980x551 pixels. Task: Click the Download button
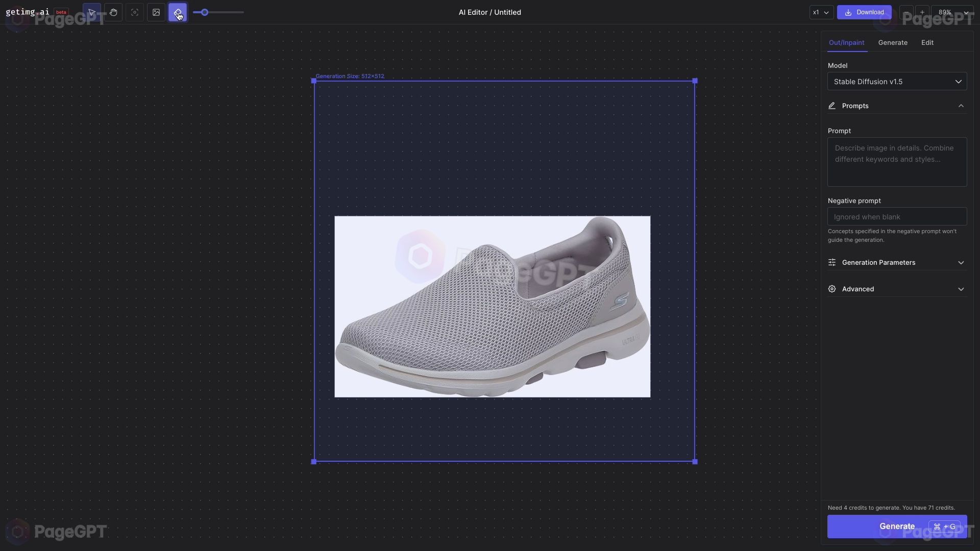click(864, 12)
